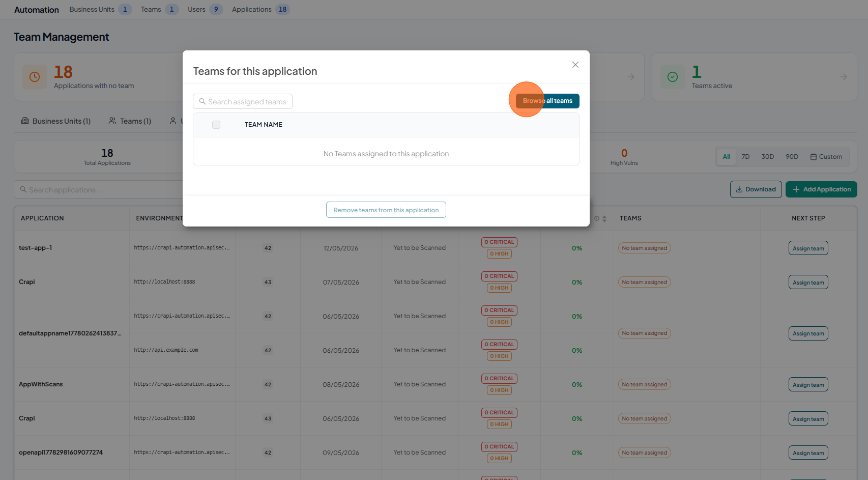Click the check-circle icon on Teams active card
The image size is (868, 480).
(673, 77)
